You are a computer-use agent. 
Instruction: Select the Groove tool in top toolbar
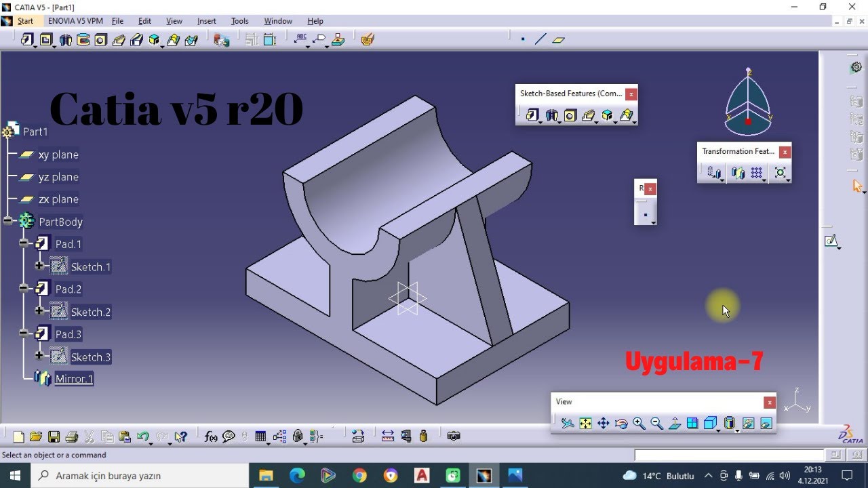click(x=83, y=40)
